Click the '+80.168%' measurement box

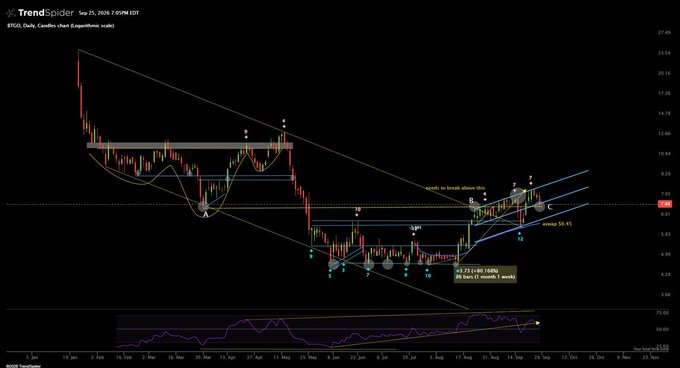[x=485, y=274]
